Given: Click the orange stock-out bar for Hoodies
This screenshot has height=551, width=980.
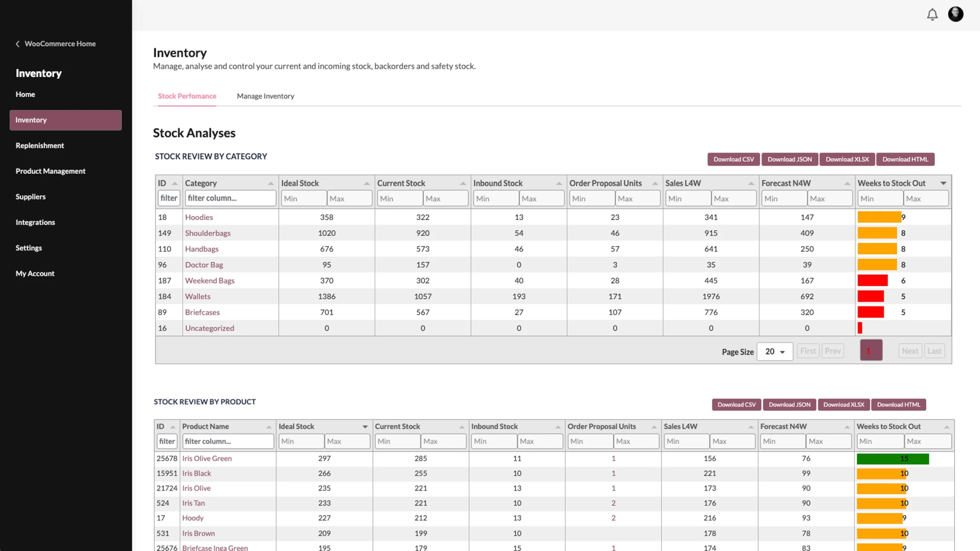Looking at the screenshot, I should pyautogui.click(x=879, y=217).
